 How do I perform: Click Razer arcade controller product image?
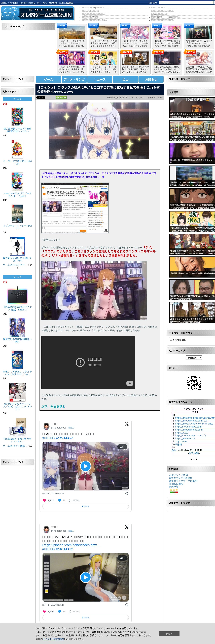(x=17, y=295)
